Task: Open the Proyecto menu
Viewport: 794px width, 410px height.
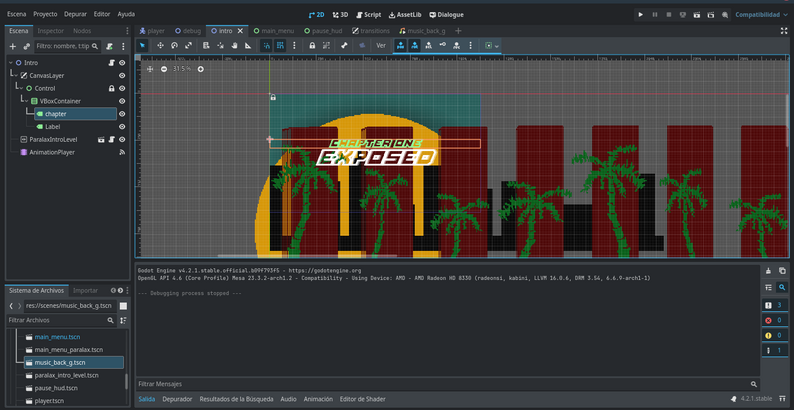Action: 45,15
